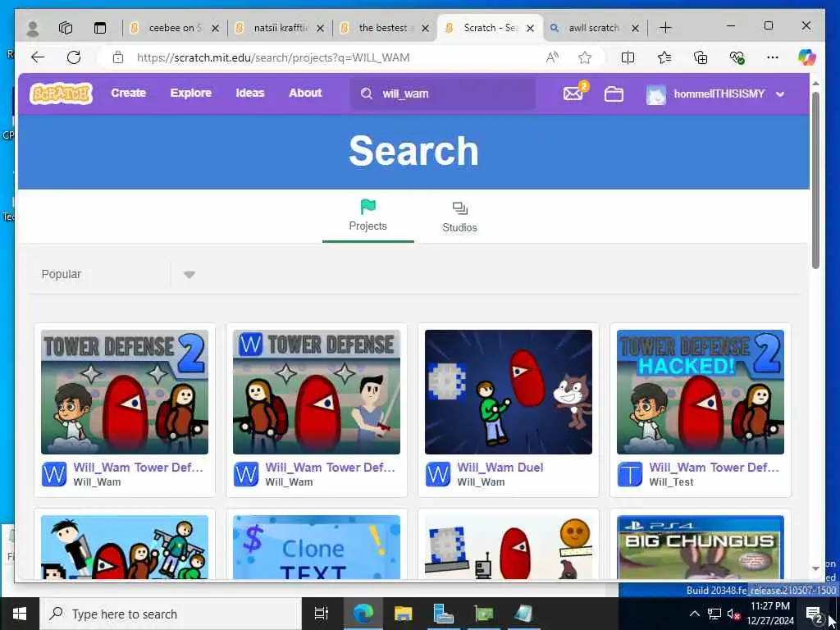Open Browser essentials heart icon
This screenshot has width=840, height=630.
click(x=737, y=57)
